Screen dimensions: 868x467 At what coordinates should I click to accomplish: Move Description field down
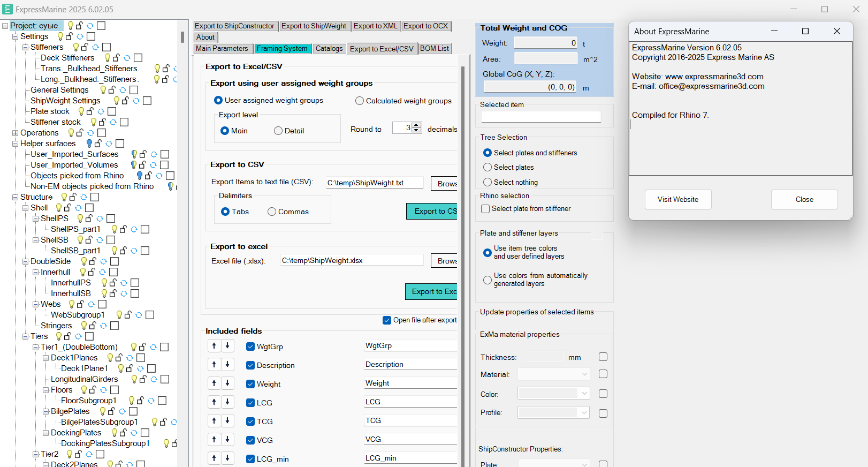[227, 365]
